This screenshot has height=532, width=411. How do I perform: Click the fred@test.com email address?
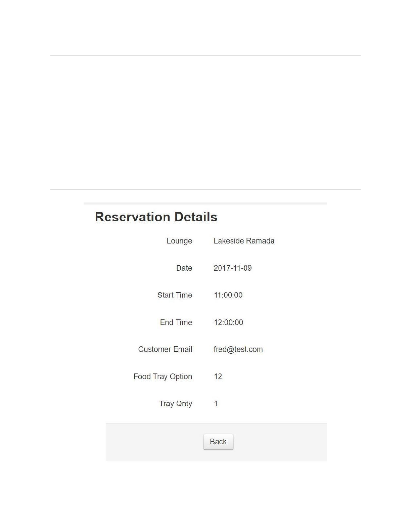point(238,349)
